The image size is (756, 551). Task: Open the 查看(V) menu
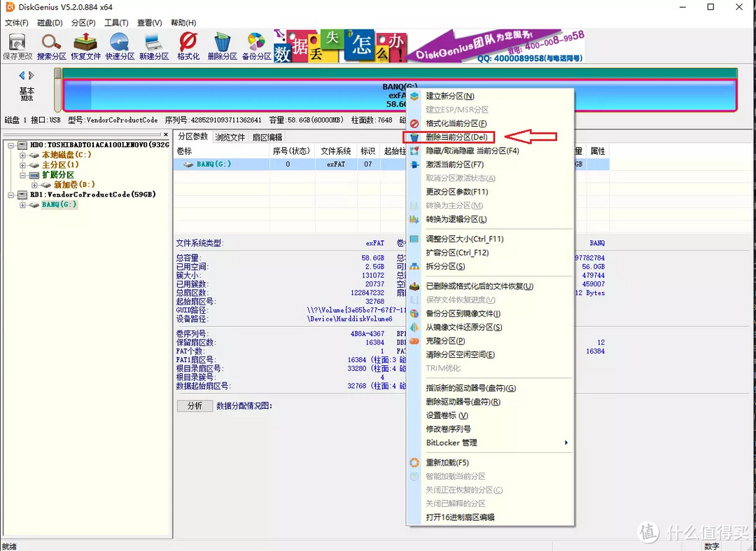click(150, 22)
